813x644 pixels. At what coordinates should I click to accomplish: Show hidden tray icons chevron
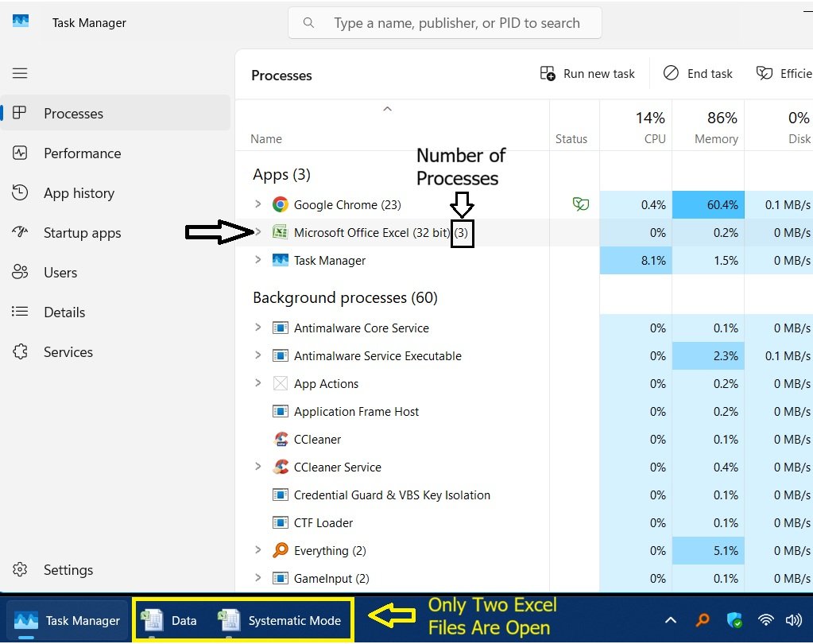click(671, 619)
